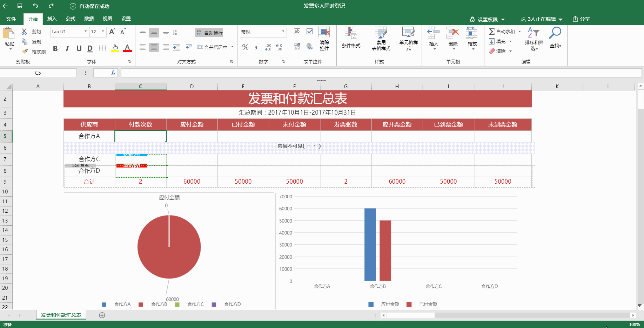
Task: Open the 数据 menu
Action: (x=89, y=19)
